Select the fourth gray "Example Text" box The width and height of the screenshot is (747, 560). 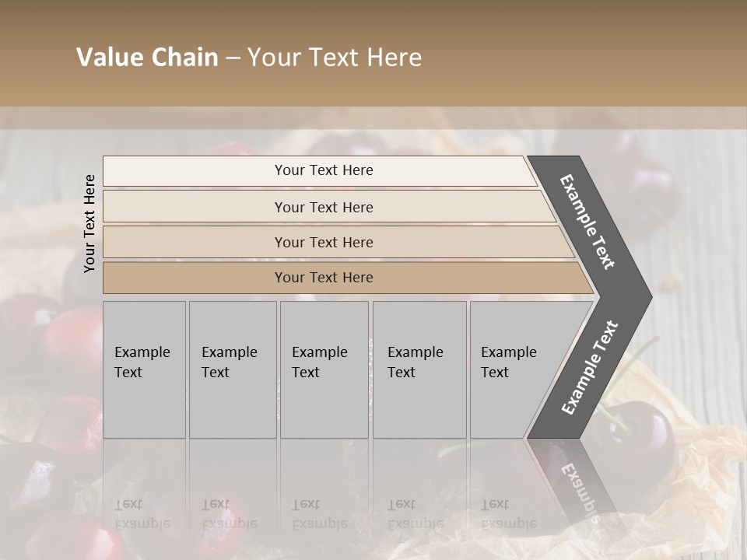[x=419, y=369]
